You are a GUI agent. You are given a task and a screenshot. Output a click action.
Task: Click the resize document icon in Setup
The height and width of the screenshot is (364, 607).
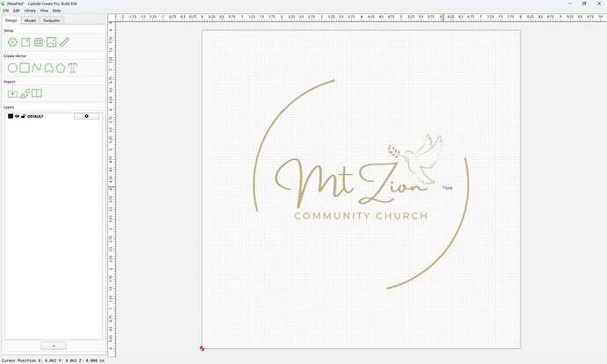point(26,42)
